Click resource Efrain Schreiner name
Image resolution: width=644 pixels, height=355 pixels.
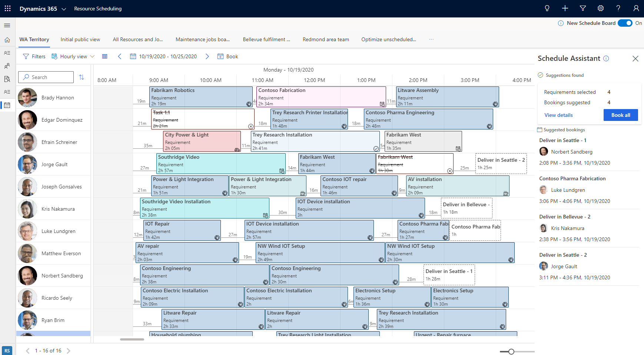click(x=59, y=142)
